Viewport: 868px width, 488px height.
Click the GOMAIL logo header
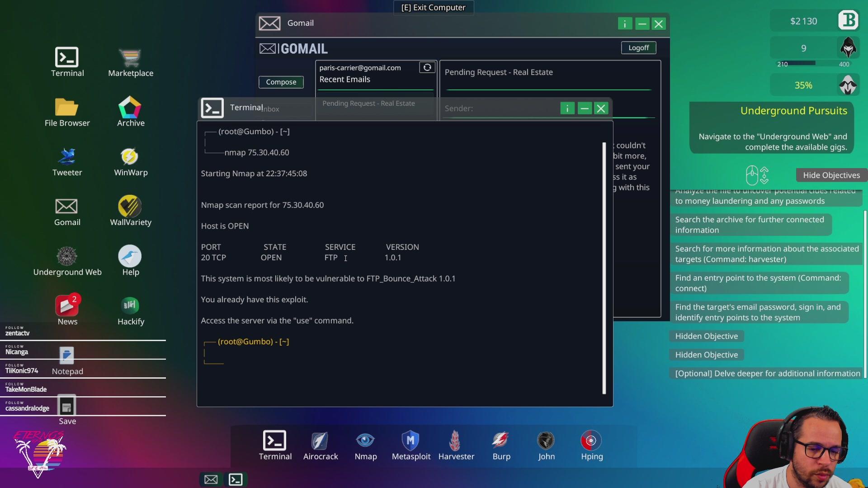click(293, 49)
